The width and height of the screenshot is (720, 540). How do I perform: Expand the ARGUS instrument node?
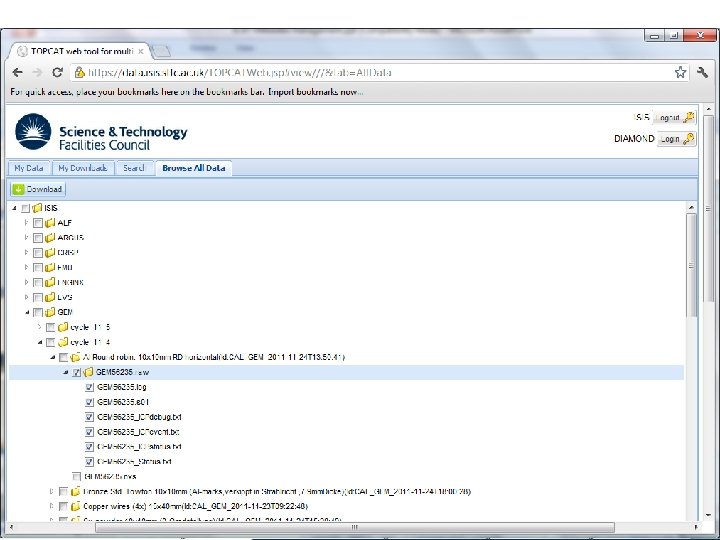pyautogui.click(x=27, y=237)
